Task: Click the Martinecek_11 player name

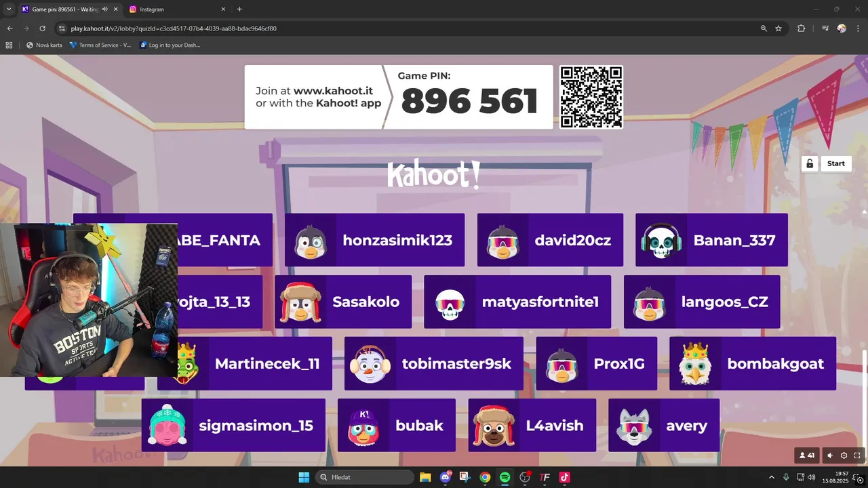Action: pos(267,363)
